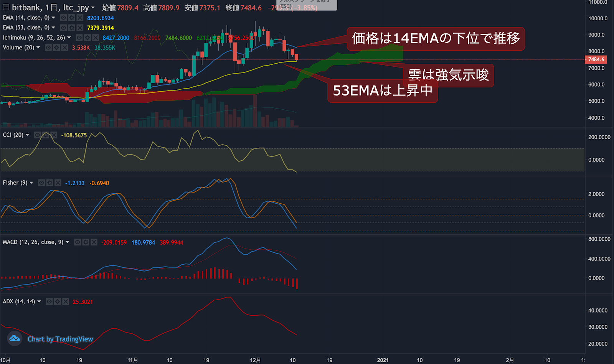Collapse the indicator legend box icon

tap(6, 7)
